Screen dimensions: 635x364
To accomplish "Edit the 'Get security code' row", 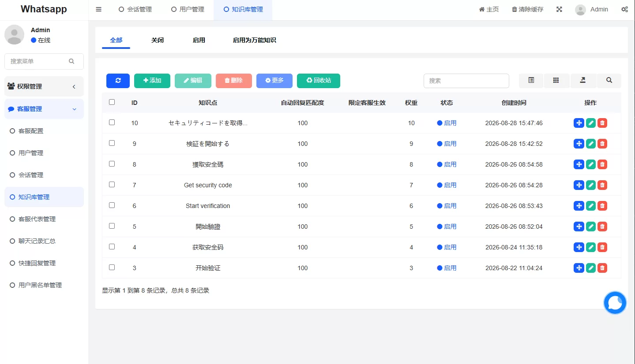I will pos(591,185).
